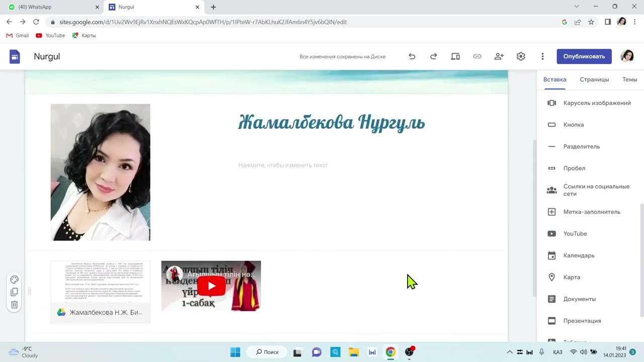This screenshot has height=362, width=644.
Task: Click the Chrome profile avatar
Action: pyautogui.click(x=621, y=22)
